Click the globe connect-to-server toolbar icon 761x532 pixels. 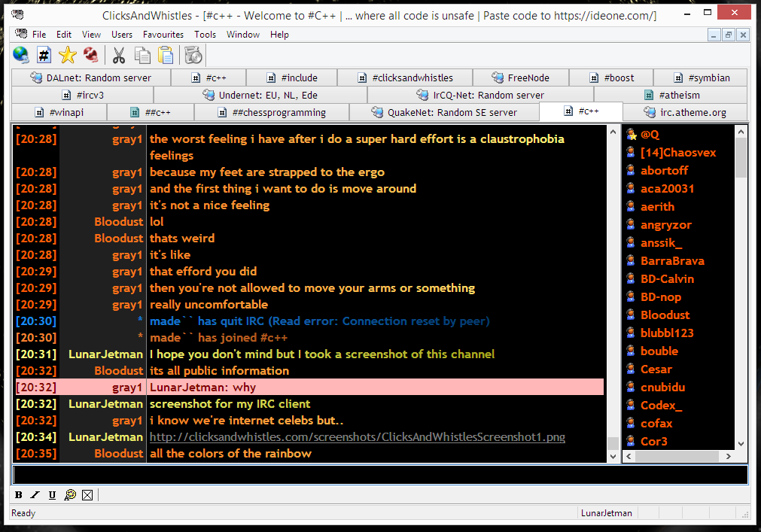[x=21, y=55]
